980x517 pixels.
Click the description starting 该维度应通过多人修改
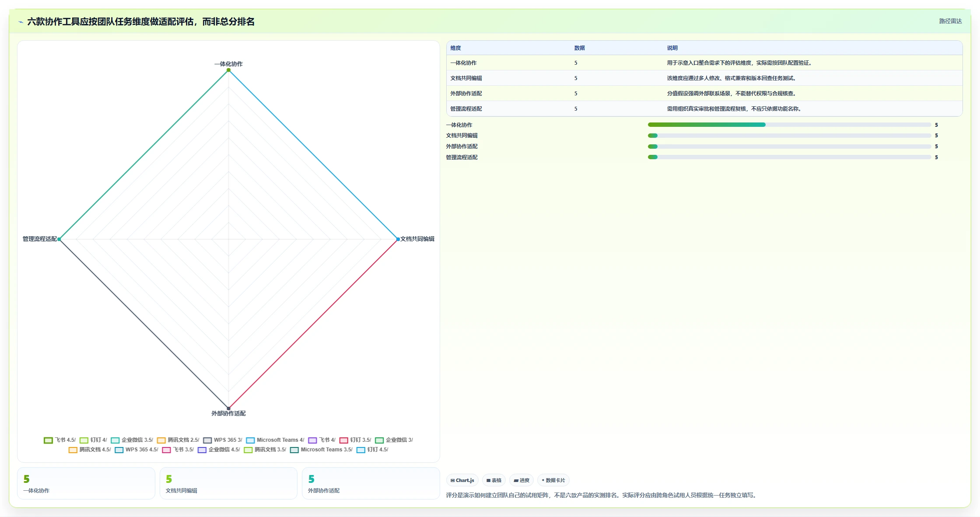pos(731,78)
